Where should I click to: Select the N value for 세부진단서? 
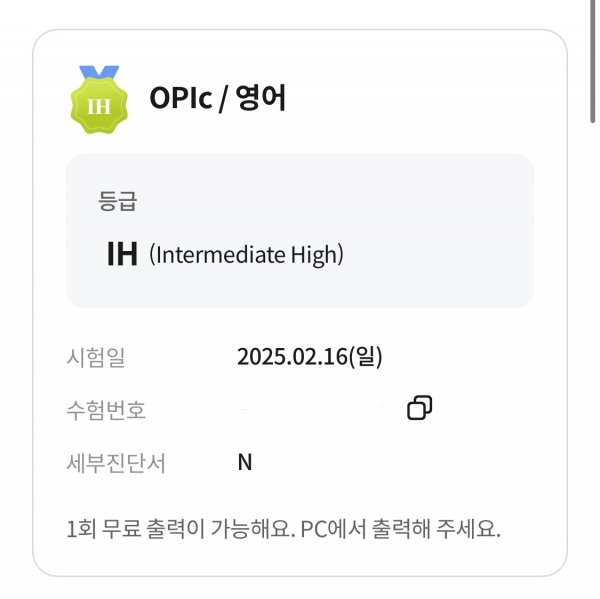(245, 462)
